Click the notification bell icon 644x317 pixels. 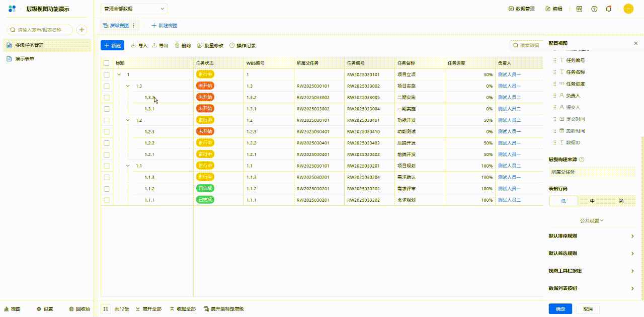tap(609, 9)
